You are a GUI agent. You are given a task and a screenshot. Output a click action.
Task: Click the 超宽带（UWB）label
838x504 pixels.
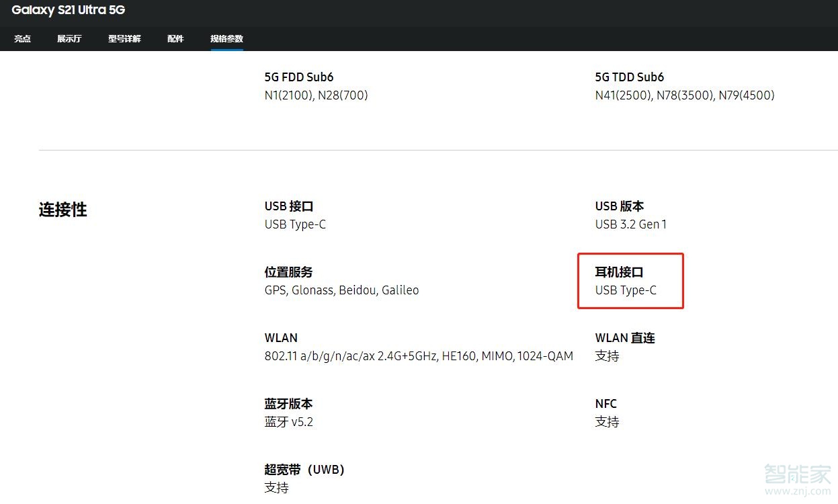pyautogui.click(x=304, y=470)
